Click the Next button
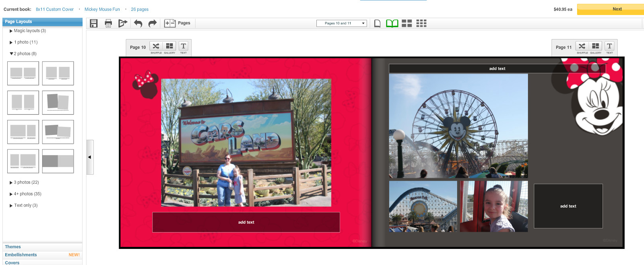 coord(611,9)
